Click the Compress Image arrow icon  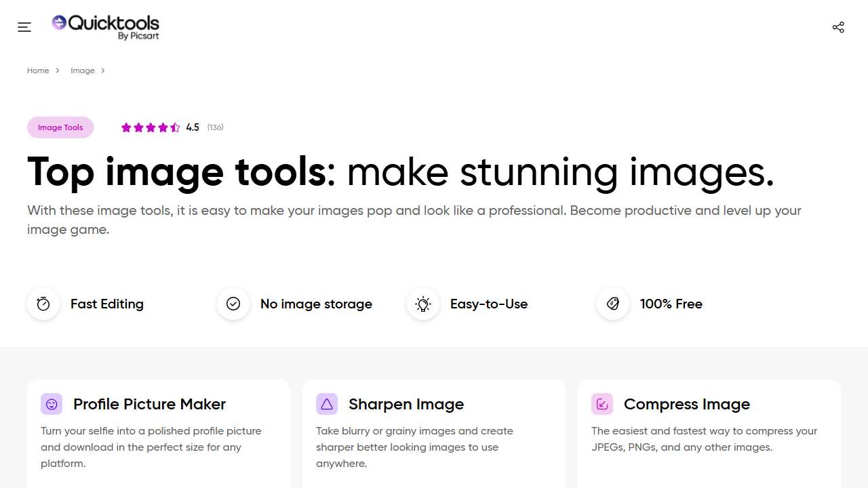pyautogui.click(x=602, y=404)
